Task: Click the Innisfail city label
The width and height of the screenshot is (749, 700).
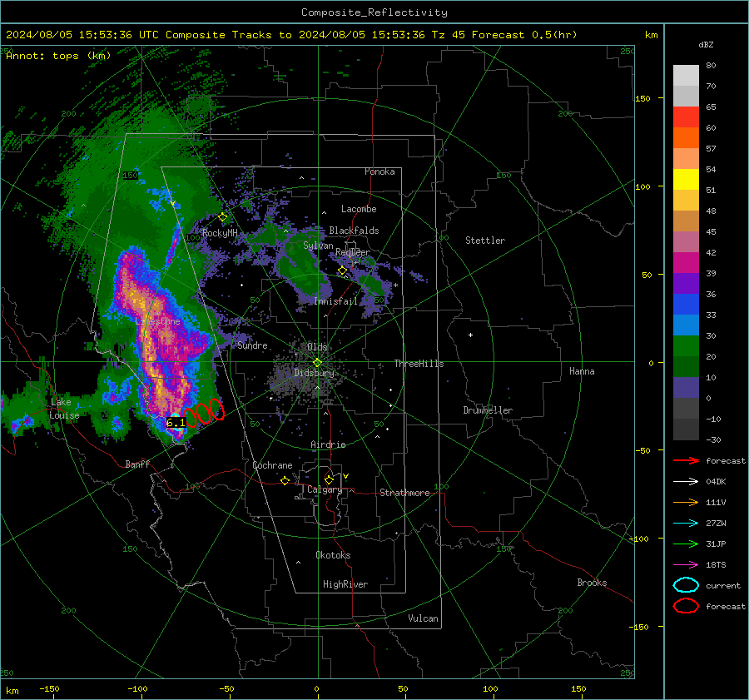Action: pyautogui.click(x=335, y=301)
